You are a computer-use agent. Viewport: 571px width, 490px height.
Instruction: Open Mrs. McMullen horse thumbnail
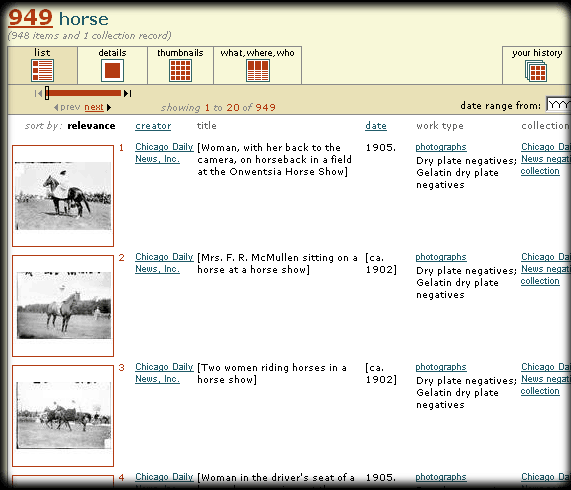[63, 306]
